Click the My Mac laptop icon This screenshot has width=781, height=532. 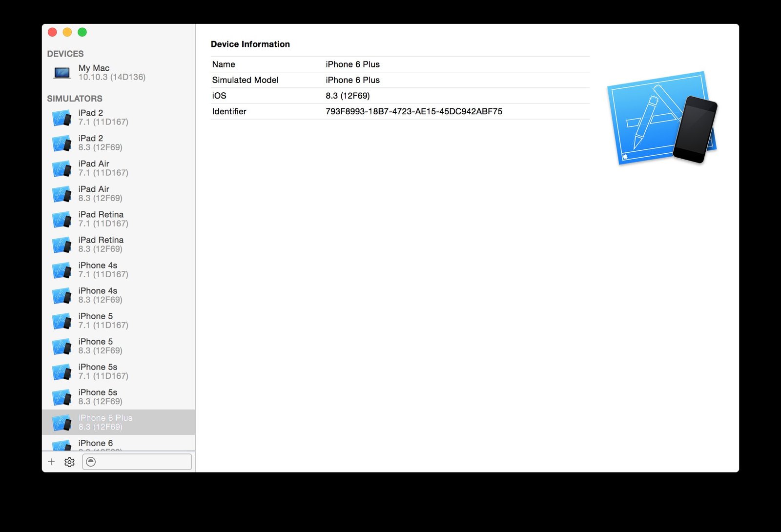click(x=62, y=73)
